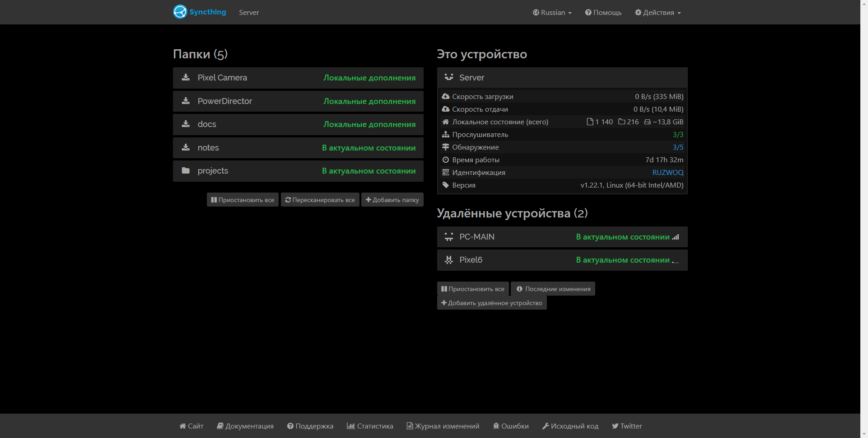Screen dimensions: 868x438
Task: Click the local state home icon
Action: [446, 122]
